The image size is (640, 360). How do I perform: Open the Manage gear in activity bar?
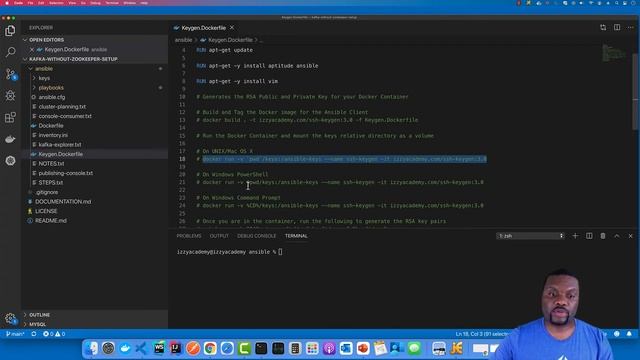(x=10, y=318)
